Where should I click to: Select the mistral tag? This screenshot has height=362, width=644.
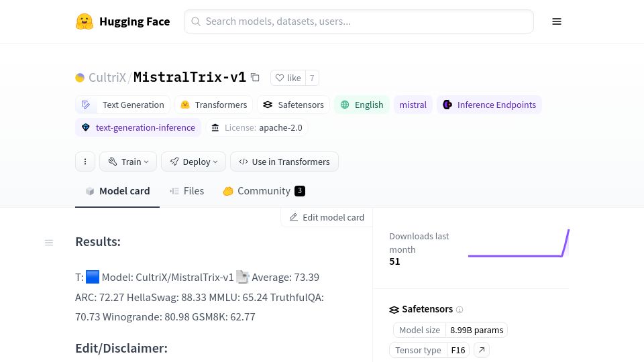(x=413, y=105)
